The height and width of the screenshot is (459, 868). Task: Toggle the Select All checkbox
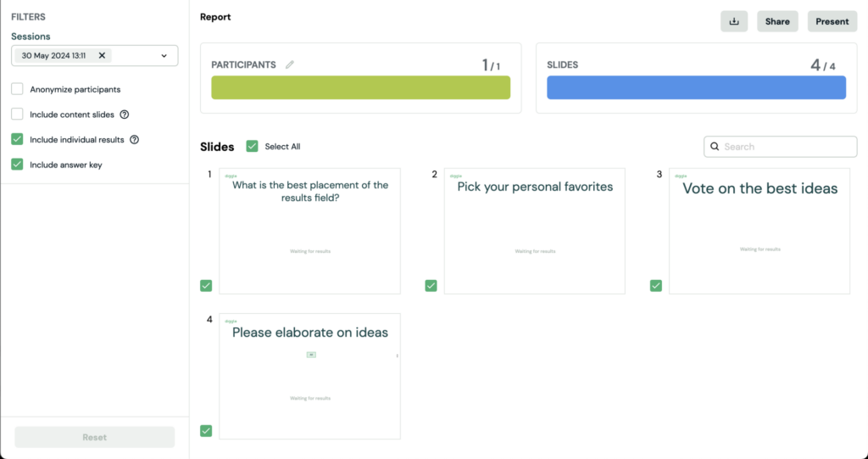click(x=252, y=146)
